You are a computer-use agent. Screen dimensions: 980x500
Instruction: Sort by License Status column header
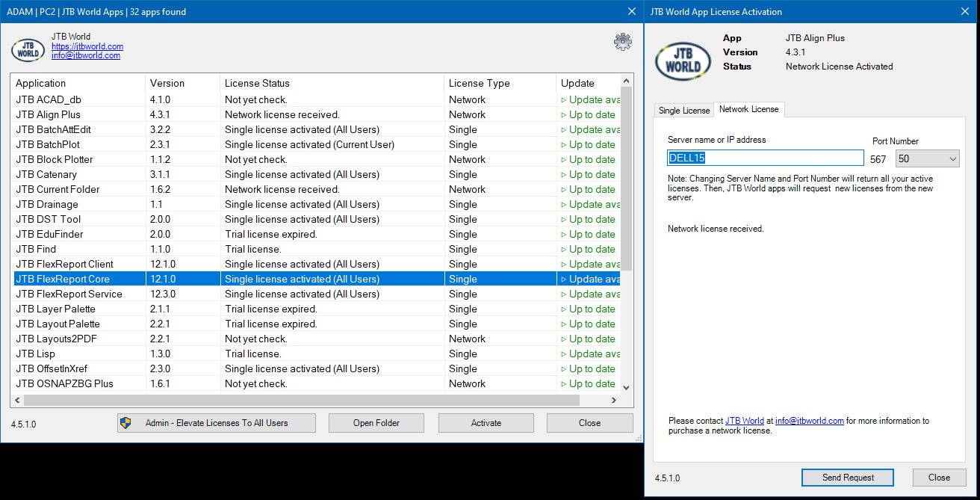click(332, 83)
